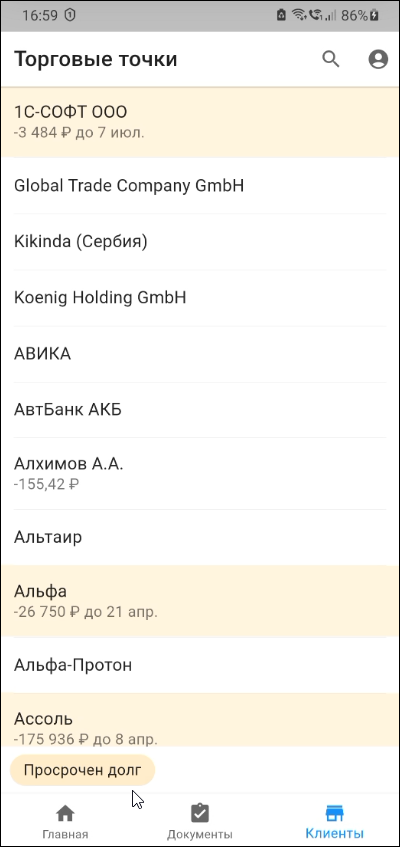Tap the home icon labeled Главная
The height and width of the screenshot is (847, 400).
[65, 813]
